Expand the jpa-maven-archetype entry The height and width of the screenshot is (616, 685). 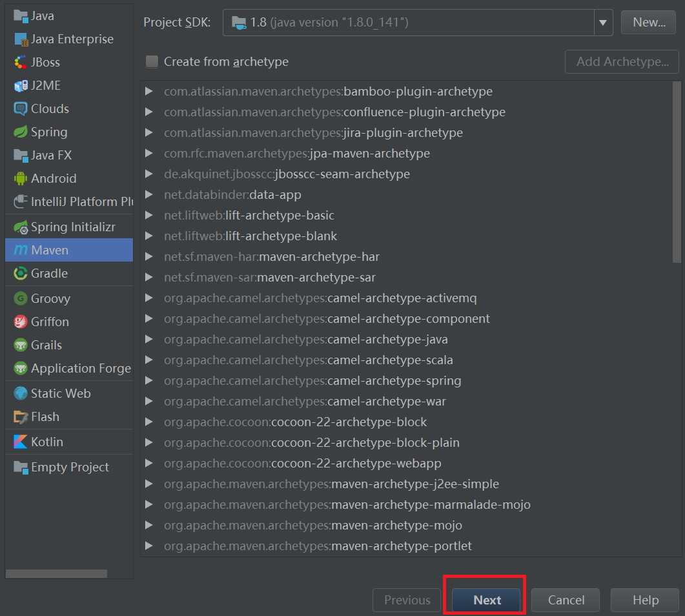coord(149,153)
